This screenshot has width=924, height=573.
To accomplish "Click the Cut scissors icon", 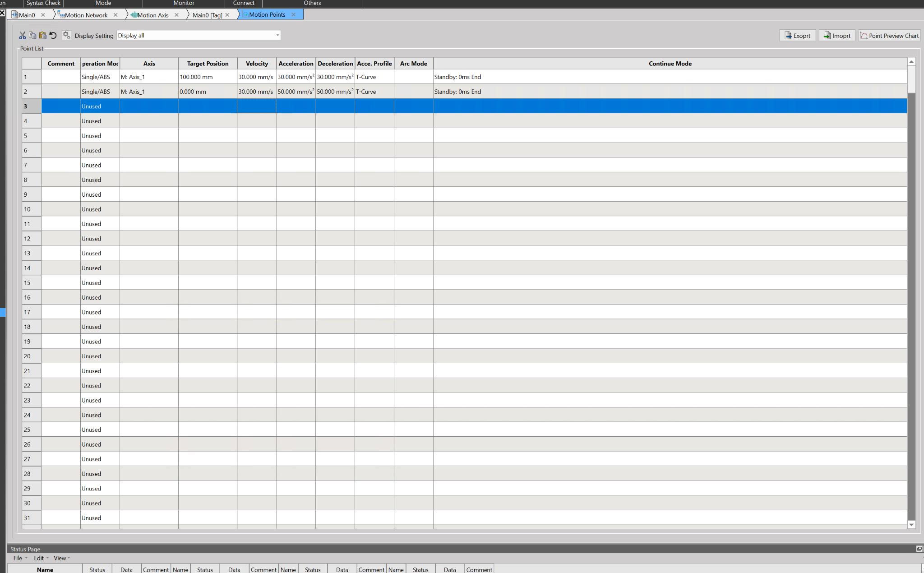I will click(22, 35).
